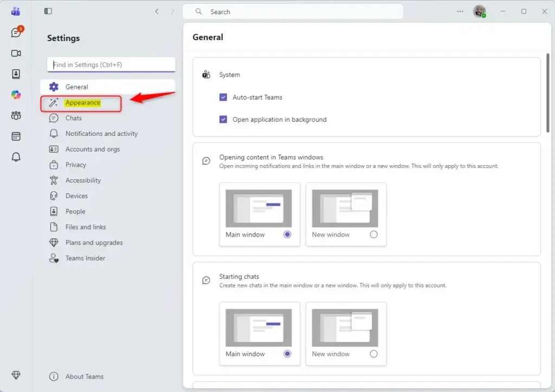Open the Activity bell icon in app rail
The height and width of the screenshot is (392, 555).
pos(16,157)
